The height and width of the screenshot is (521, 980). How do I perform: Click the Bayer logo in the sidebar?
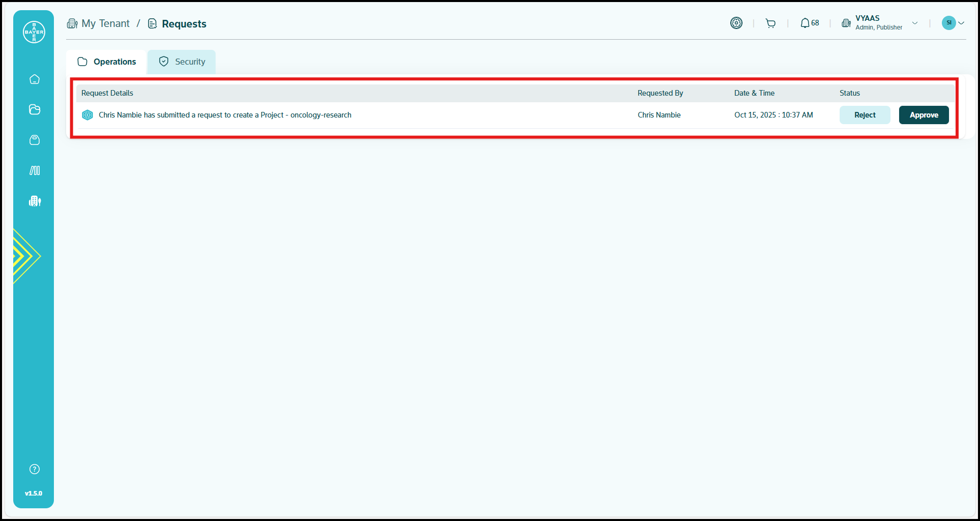[34, 32]
